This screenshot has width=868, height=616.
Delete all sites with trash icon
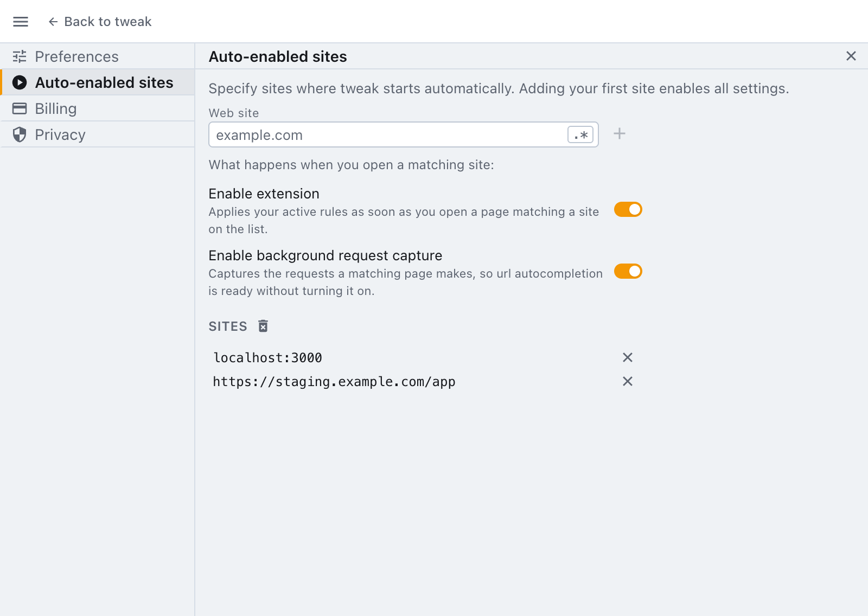[x=263, y=326]
